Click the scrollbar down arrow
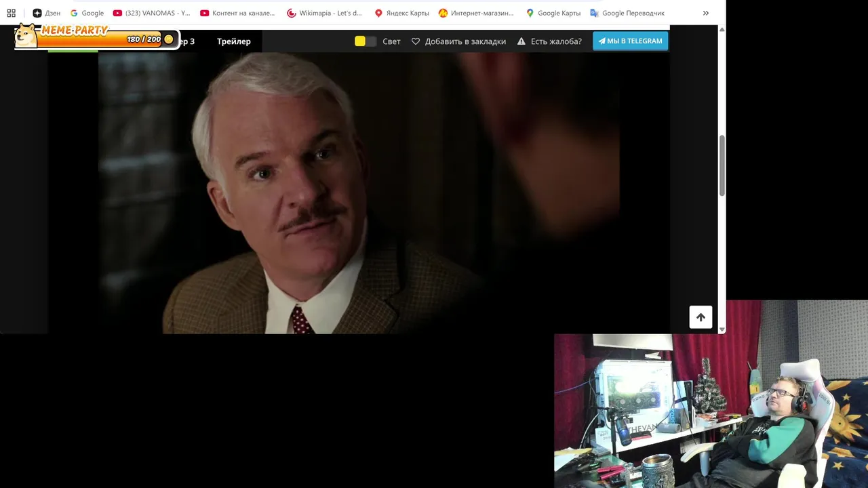The image size is (868, 488). (722, 329)
